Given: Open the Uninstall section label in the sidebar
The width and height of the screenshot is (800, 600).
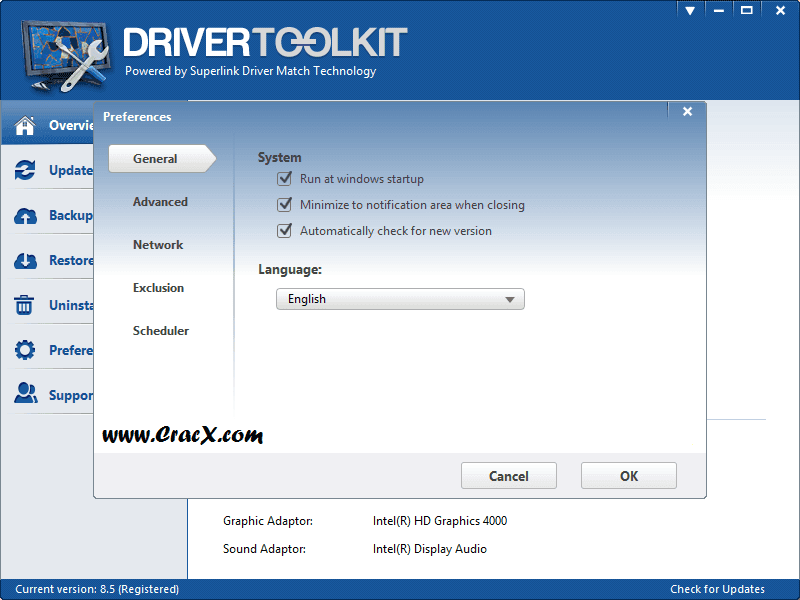Looking at the screenshot, I should click(71, 305).
